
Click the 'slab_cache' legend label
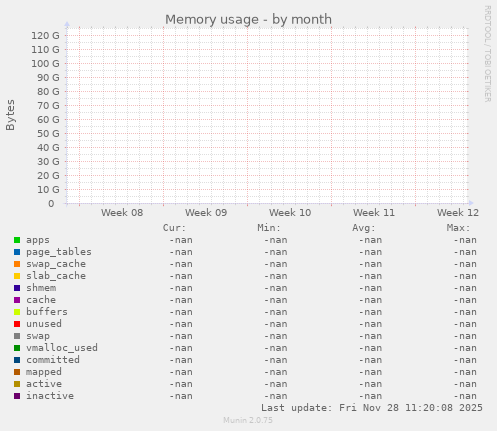pos(56,276)
